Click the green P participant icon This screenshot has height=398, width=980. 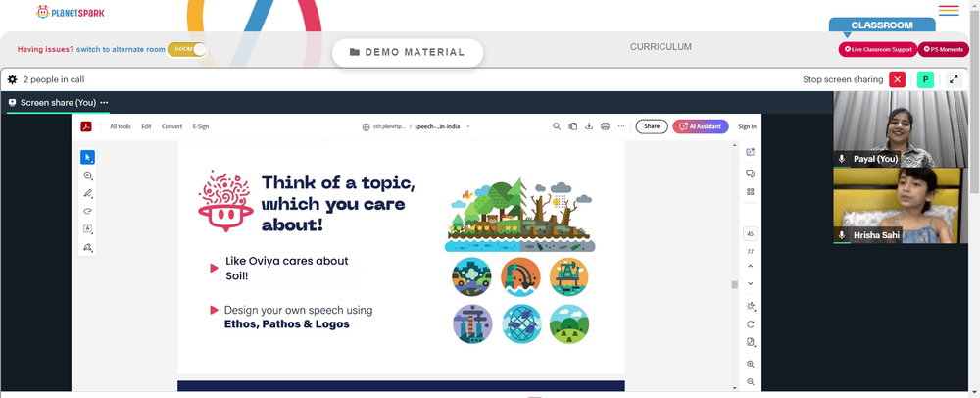pyautogui.click(x=925, y=79)
